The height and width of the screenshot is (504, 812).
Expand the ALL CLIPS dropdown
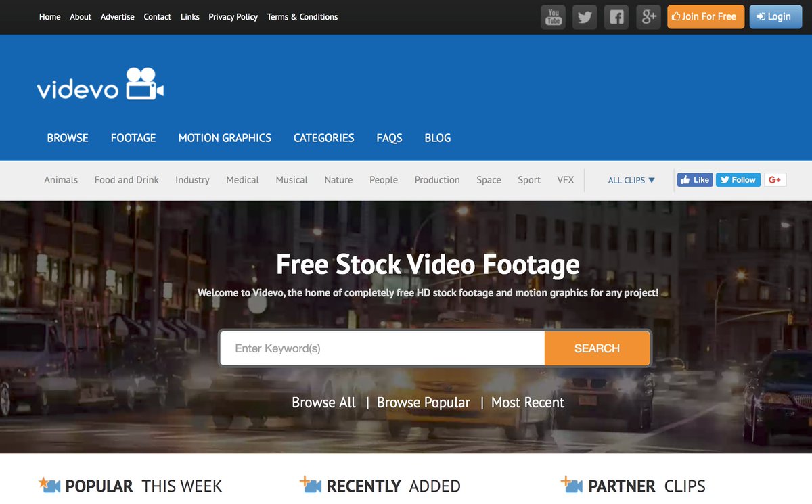[631, 180]
